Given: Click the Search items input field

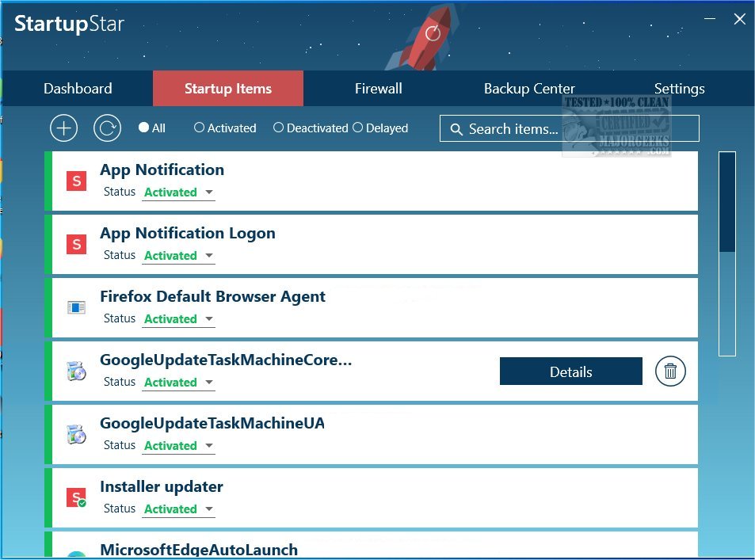Looking at the screenshot, I should [569, 128].
